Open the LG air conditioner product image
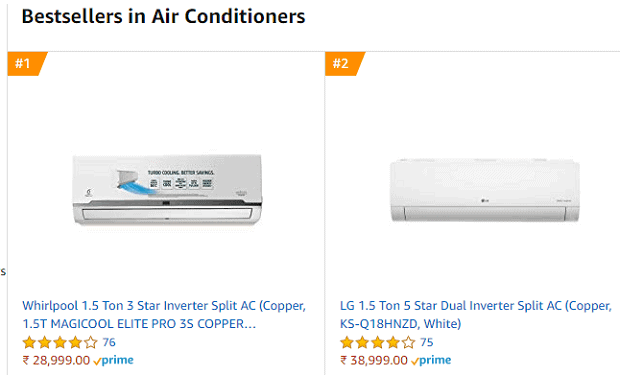The height and width of the screenshot is (375, 620). pyautogui.click(x=485, y=191)
